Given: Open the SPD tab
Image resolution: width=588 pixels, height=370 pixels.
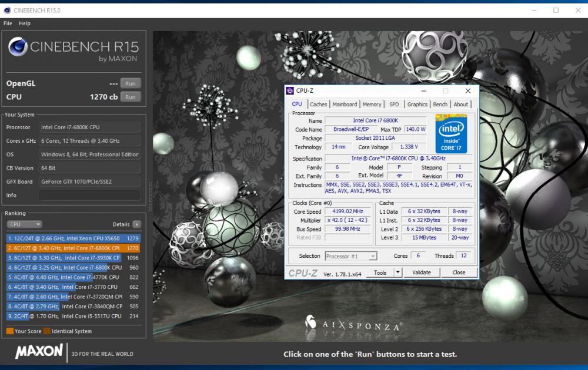Looking at the screenshot, I should coord(395,104).
